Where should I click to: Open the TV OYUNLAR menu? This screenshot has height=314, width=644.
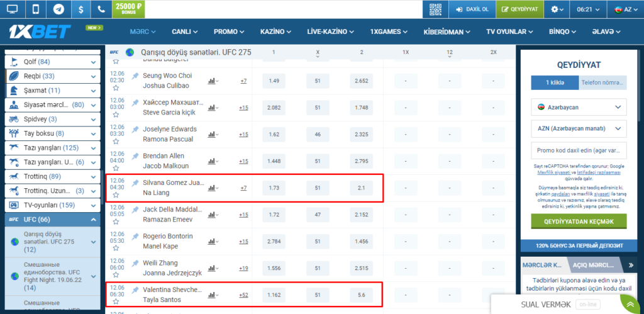(x=509, y=31)
